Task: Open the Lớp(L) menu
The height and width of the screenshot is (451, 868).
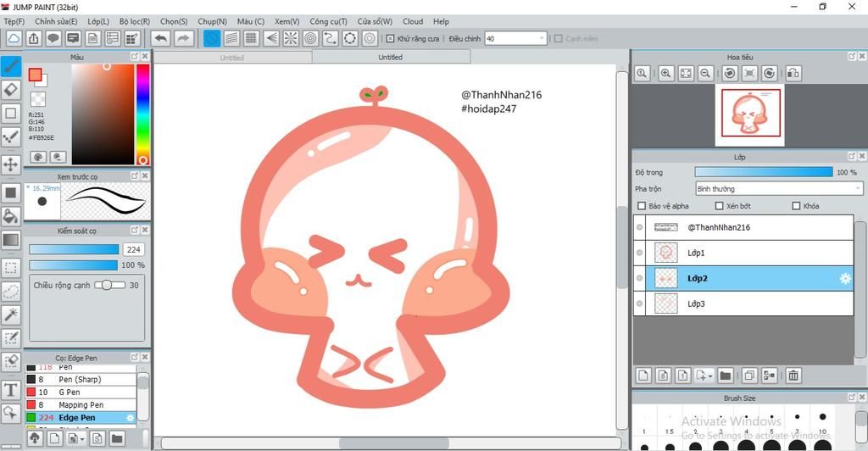Action: (x=98, y=21)
